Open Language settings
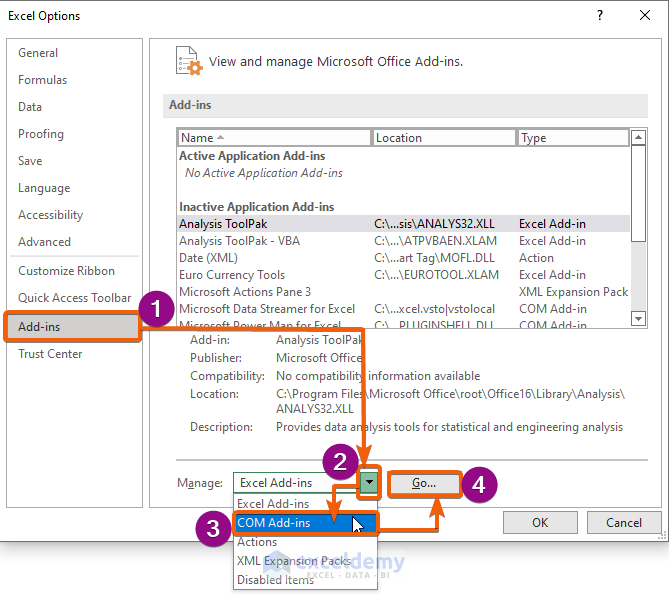Image resolution: width=669 pixels, height=597 pixels. [x=44, y=188]
